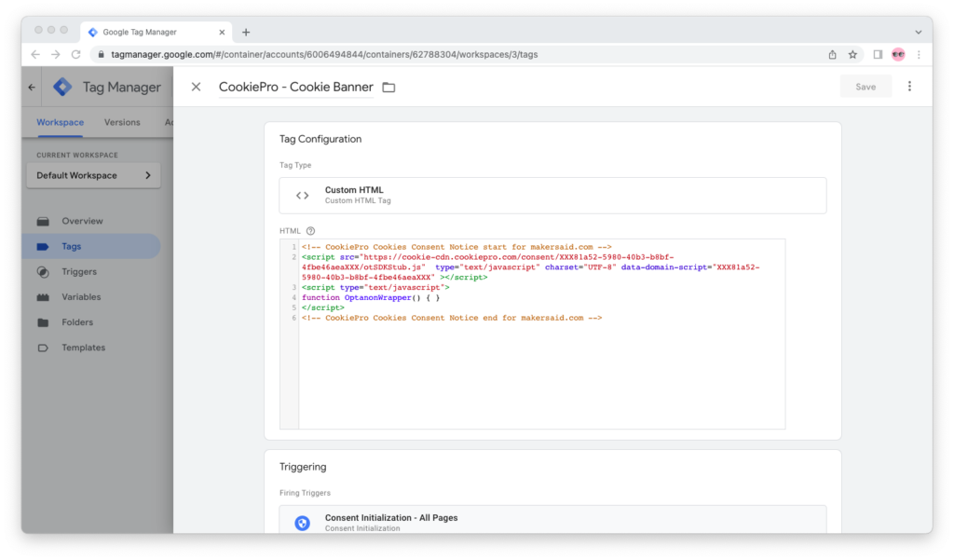Click the Firing Triggers label
The image size is (954, 560).
click(305, 493)
